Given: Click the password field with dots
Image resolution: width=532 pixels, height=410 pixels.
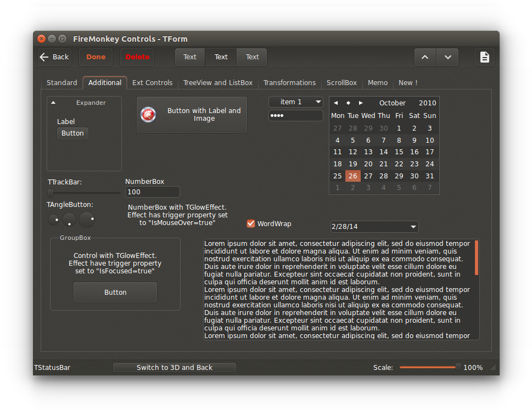Looking at the screenshot, I should (x=295, y=115).
